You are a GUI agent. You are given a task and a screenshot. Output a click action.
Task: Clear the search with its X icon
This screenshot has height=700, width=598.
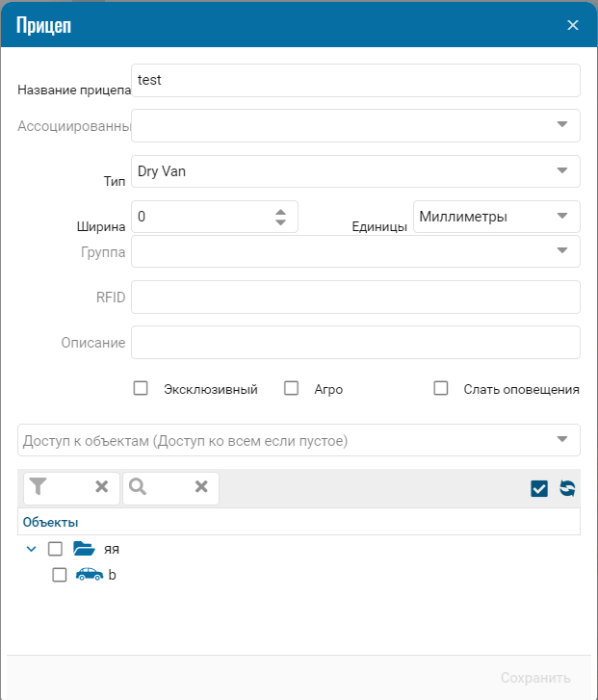[x=201, y=486]
